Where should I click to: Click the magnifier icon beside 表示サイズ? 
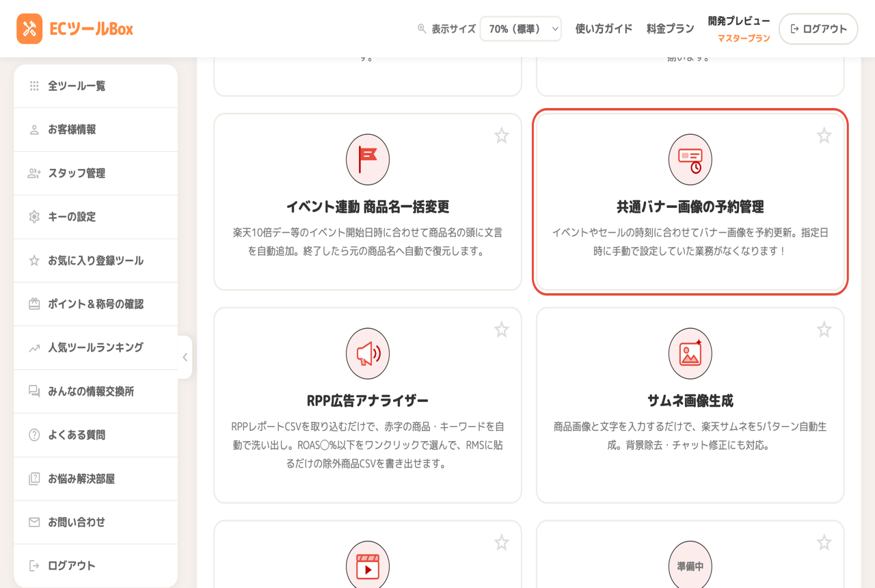click(422, 29)
